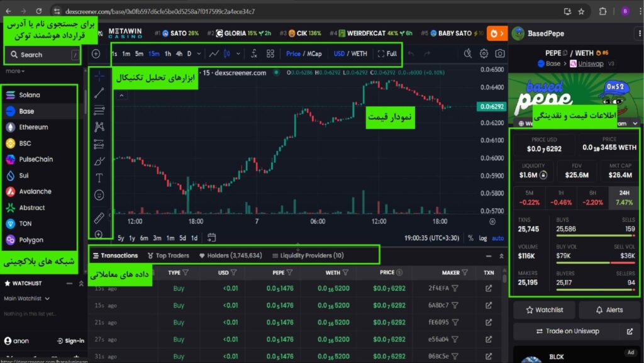Open the Liquidity Providers tab

tap(308, 255)
